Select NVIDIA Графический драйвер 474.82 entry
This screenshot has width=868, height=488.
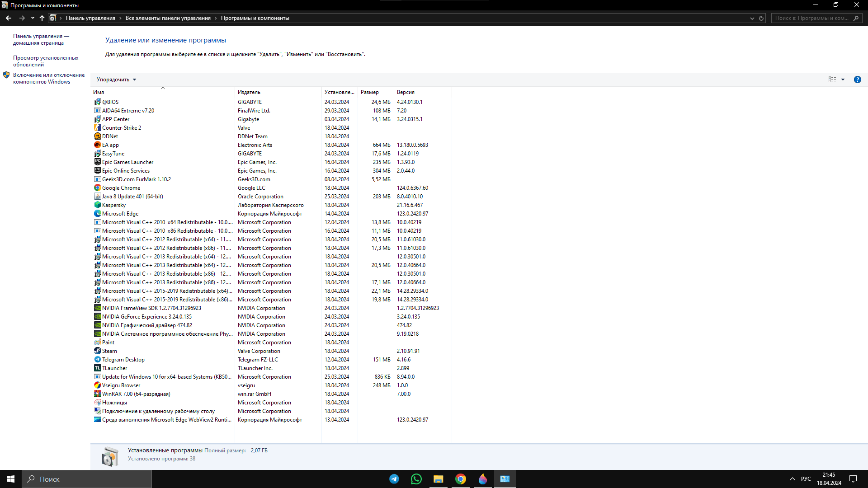click(x=271, y=325)
